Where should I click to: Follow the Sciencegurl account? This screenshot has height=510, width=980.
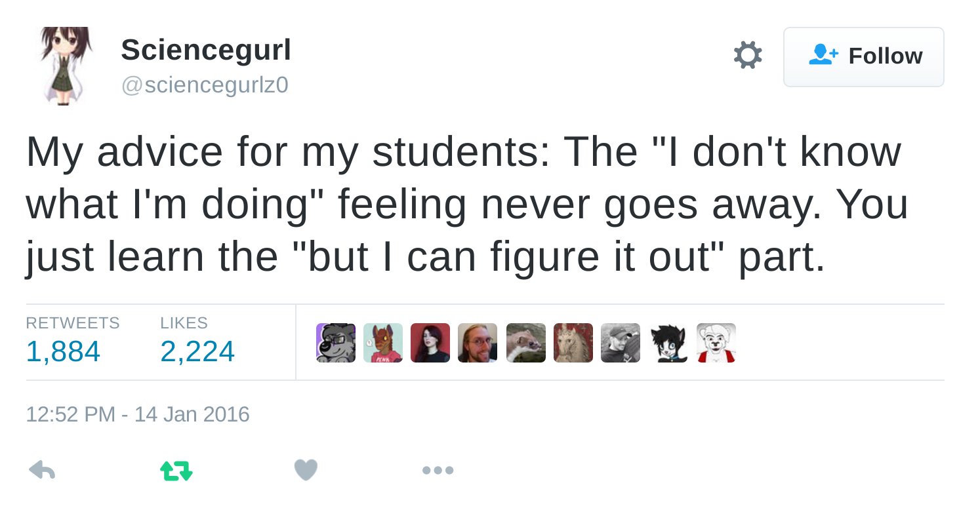pos(863,57)
